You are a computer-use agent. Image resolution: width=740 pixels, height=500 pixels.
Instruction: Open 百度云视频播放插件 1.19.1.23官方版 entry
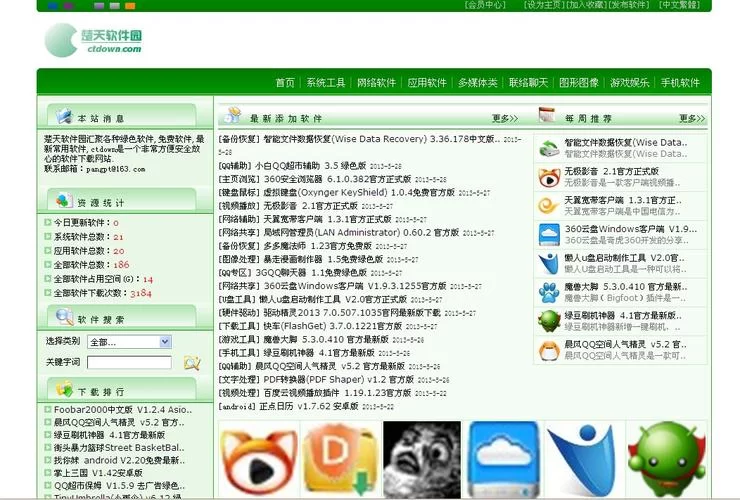(x=337, y=392)
